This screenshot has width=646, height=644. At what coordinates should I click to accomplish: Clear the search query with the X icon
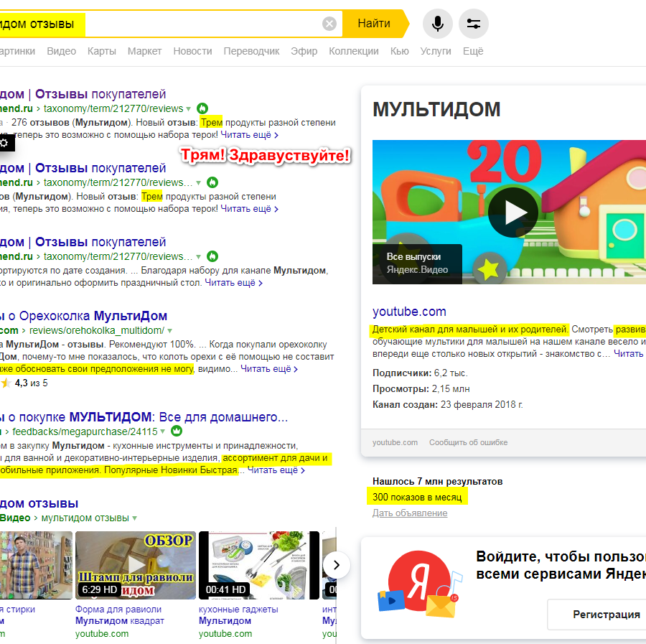tap(329, 24)
